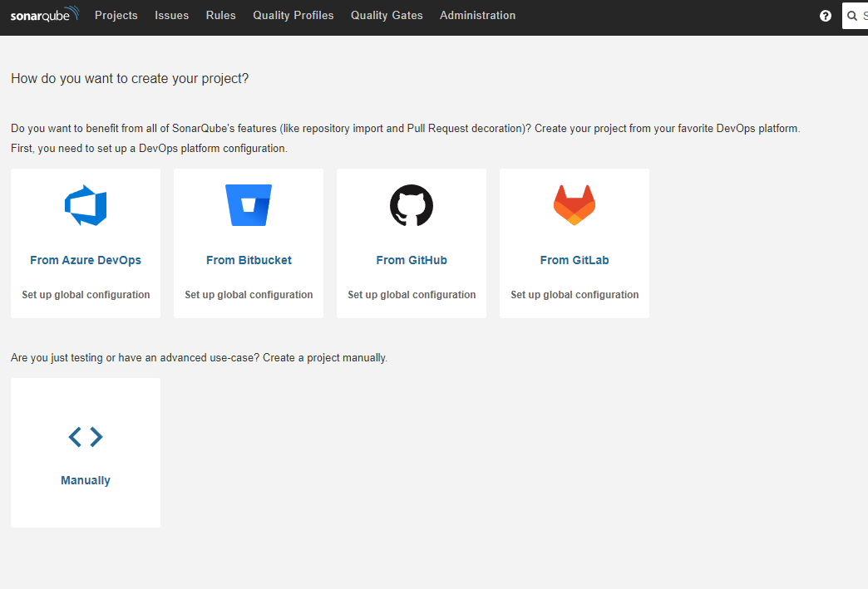This screenshot has width=868, height=589.
Task: Click the search magnifier icon
Action: click(x=852, y=16)
